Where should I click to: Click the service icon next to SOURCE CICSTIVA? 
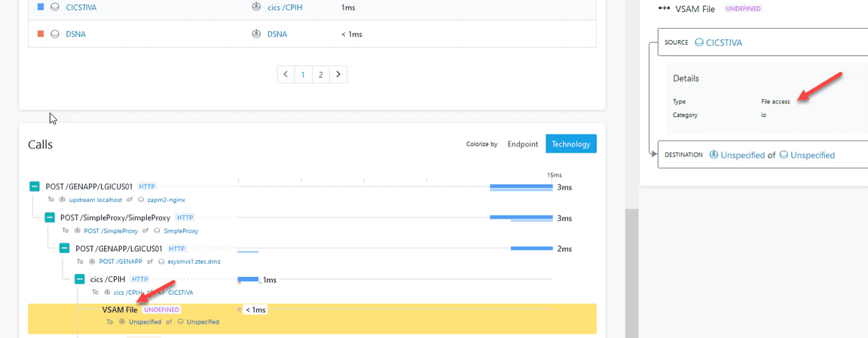pyautogui.click(x=699, y=43)
